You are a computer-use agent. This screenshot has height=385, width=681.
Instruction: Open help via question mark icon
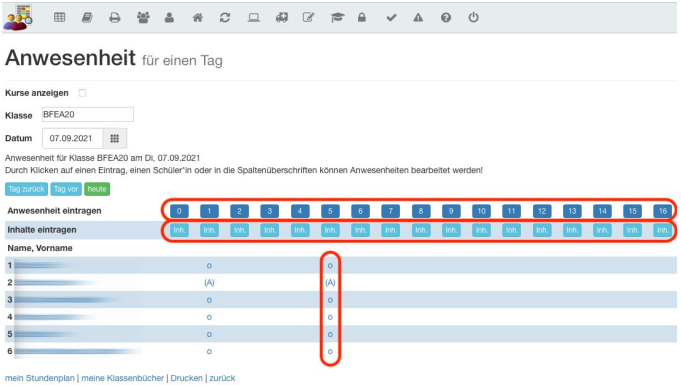click(x=446, y=17)
